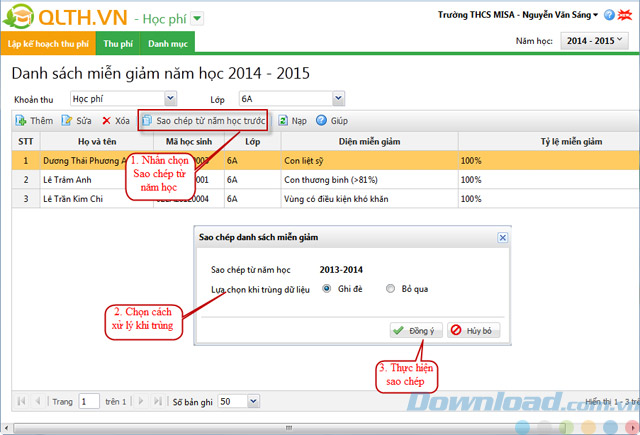Viewport: 640px width, 435px height.
Task: Select the Ghi đè radio option
Action: (x=327, y=289)
